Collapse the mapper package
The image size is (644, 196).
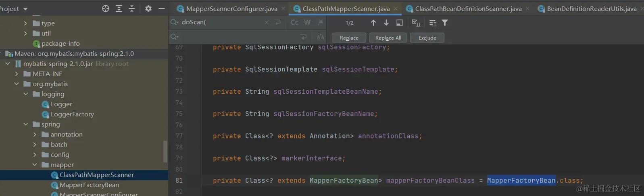pos(34,165)
